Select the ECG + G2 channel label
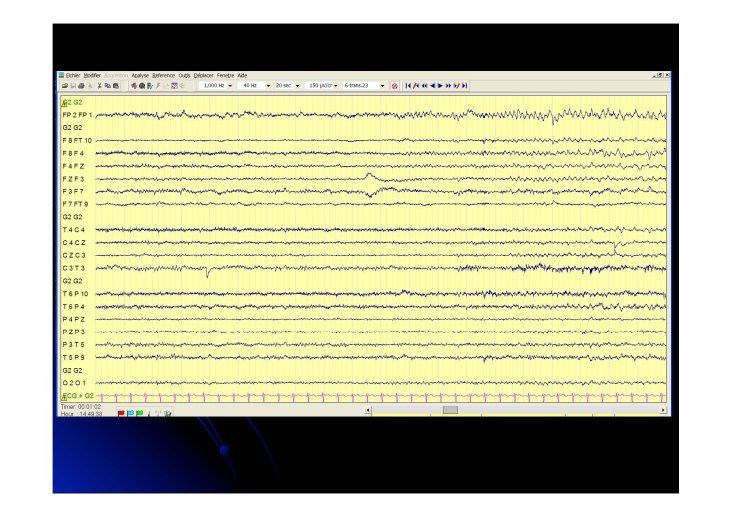The width and height of the screenshot is (732, 517). pos(78,396)
